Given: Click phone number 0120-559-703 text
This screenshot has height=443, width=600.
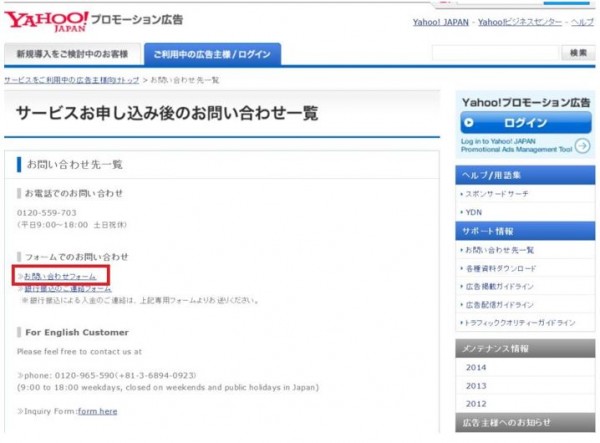Looking at the screenshot, I should click(x=47, y=213).
